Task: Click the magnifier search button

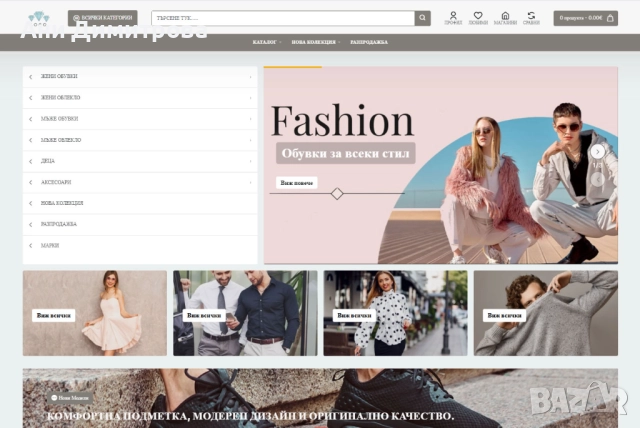Action: pyautogui.click(x=422, y=18)
